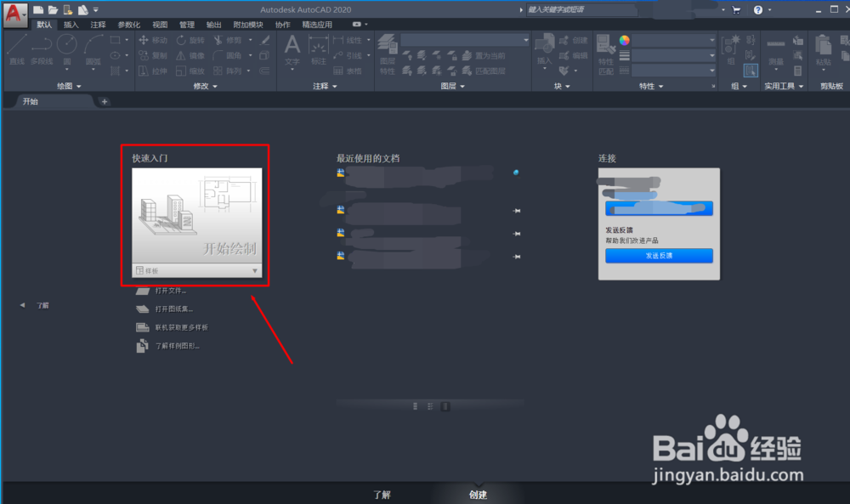Select the Circle (圆) tool
Screen dimensions: 850x504
click(x=67, y=50)
